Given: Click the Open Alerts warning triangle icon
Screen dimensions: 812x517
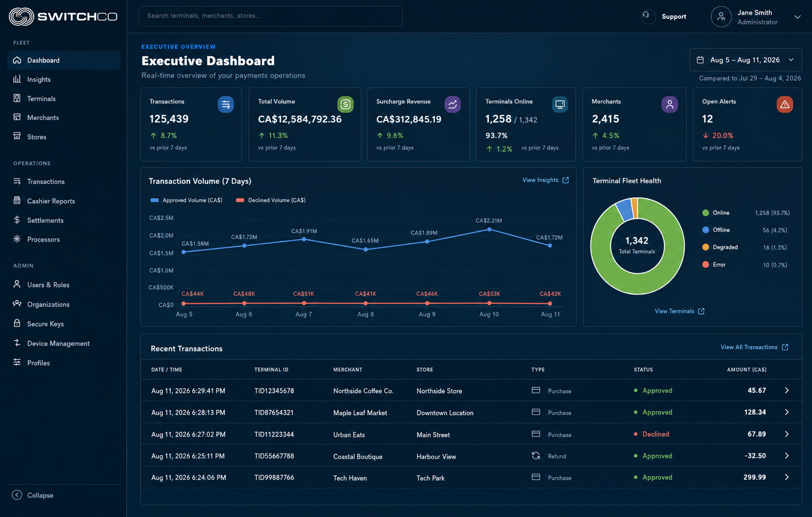Looking at the screenshot, I should tap(785, 104).
